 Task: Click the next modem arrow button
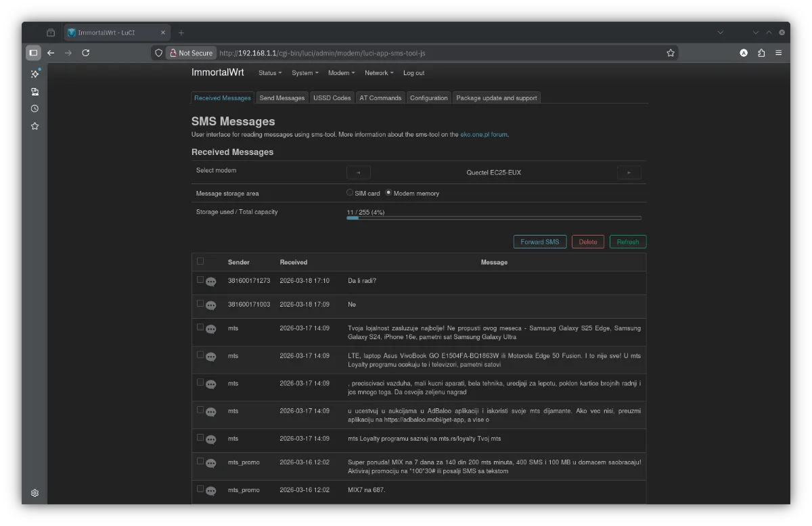pyautogui.click(x=629, y=173)
